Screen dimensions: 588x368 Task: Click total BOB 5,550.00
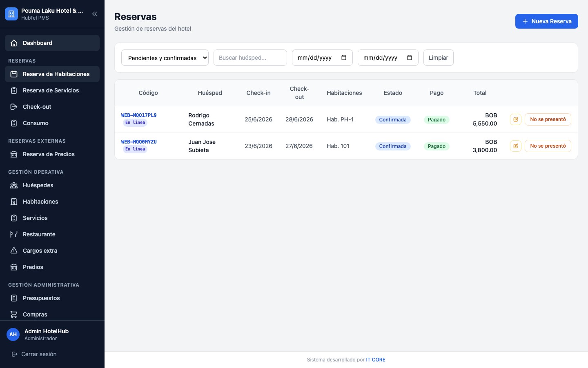(485, 119)
